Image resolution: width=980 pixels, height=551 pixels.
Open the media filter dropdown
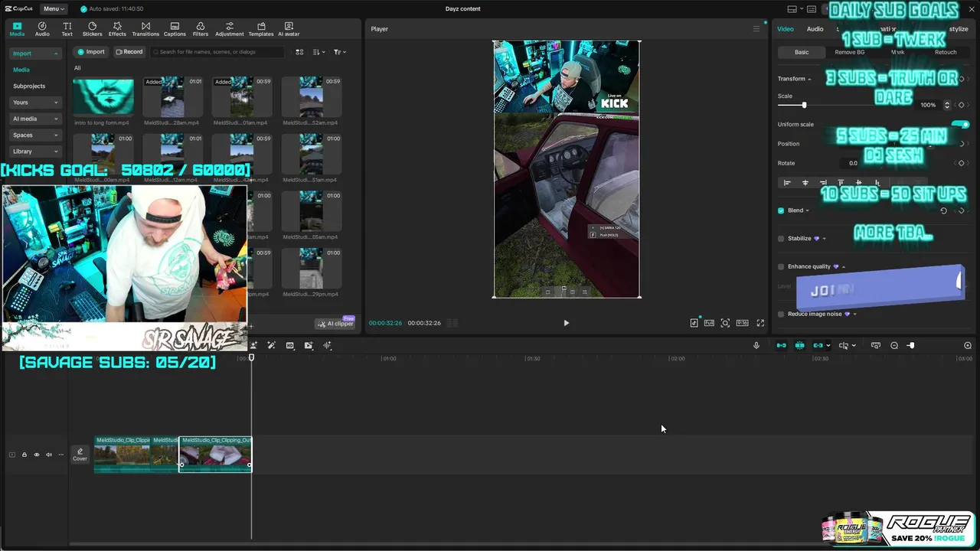click(x=339, y=52)
